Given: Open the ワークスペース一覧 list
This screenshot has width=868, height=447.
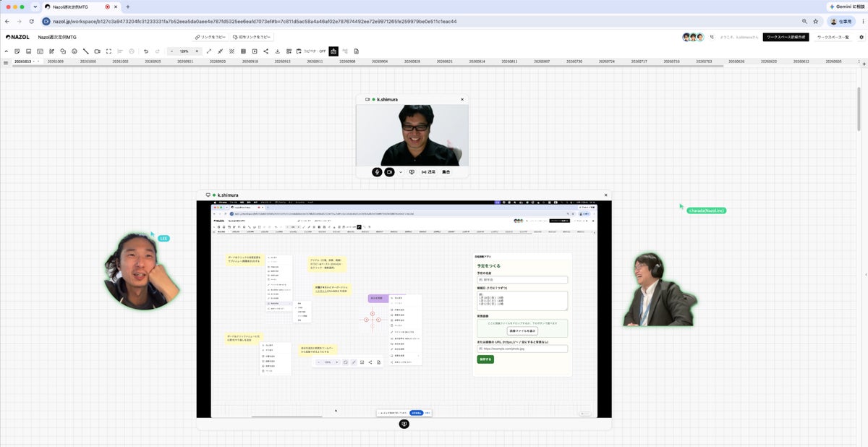Looking at the screenshot, I should pos(833,37).
